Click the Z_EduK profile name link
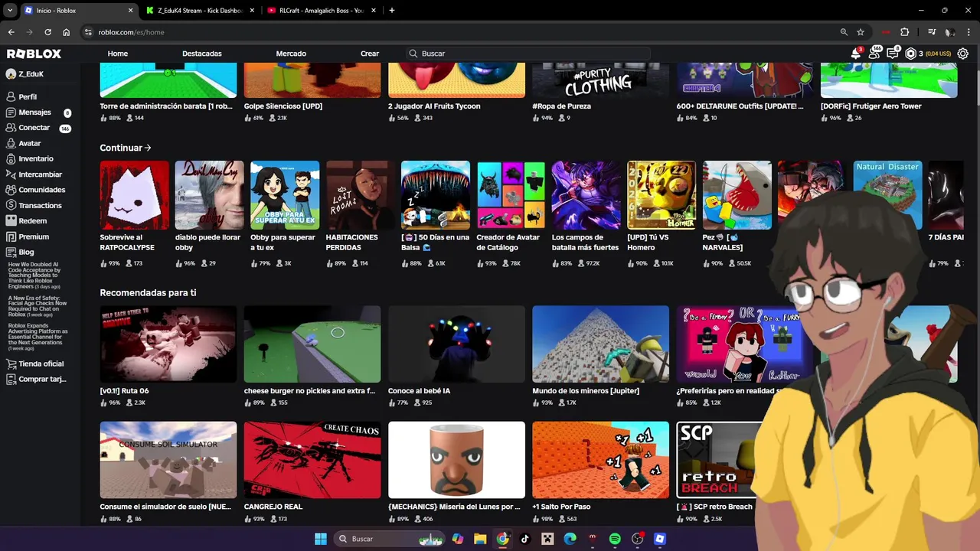The height and width of the screenshot is (551, 980). tap(31, 74)
